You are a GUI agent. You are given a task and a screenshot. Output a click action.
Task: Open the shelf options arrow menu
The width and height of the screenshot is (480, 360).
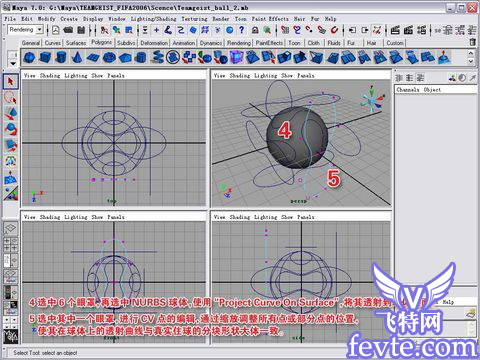(x=13, y=63)
